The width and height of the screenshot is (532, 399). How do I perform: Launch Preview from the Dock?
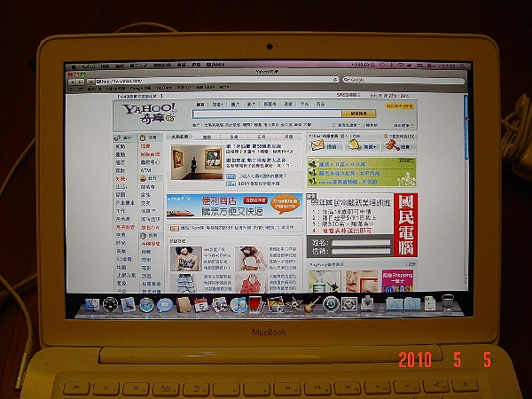(x=220, y=304)
